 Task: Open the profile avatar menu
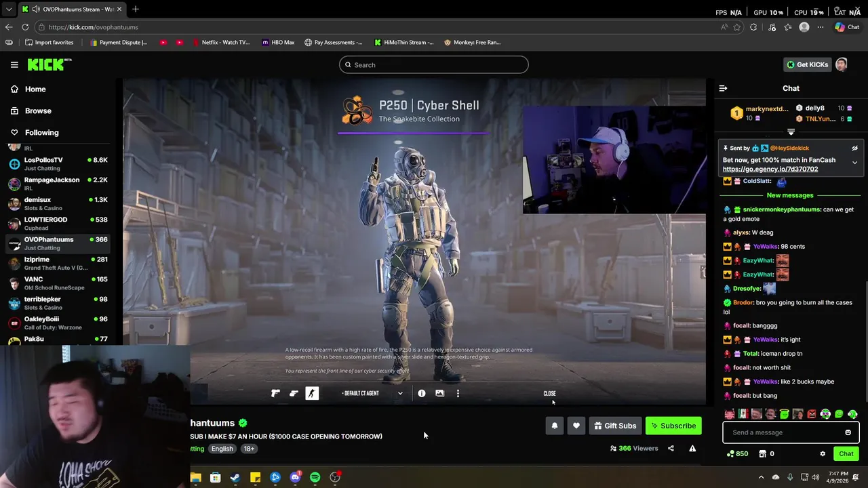click(x=842, y=64)
